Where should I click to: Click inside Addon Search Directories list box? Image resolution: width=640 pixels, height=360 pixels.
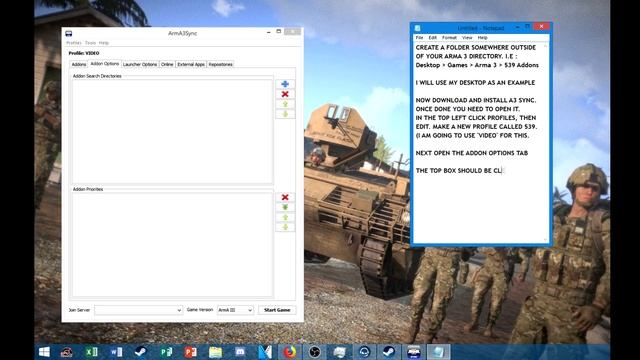coord(173,131)
